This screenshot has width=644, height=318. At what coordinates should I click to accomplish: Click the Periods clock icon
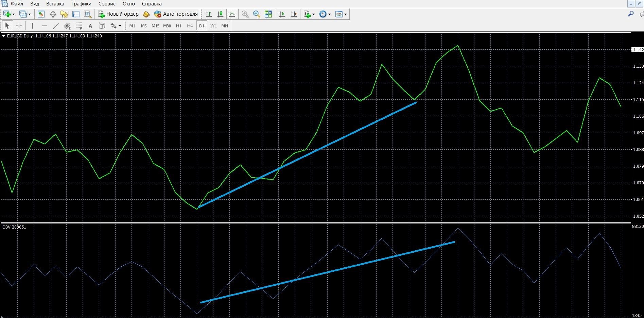(323, 14)
